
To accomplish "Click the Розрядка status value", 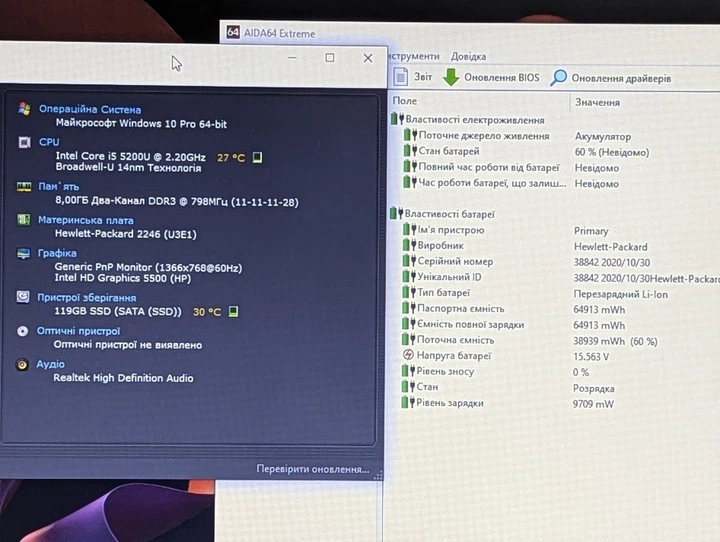I will (593, 389).
